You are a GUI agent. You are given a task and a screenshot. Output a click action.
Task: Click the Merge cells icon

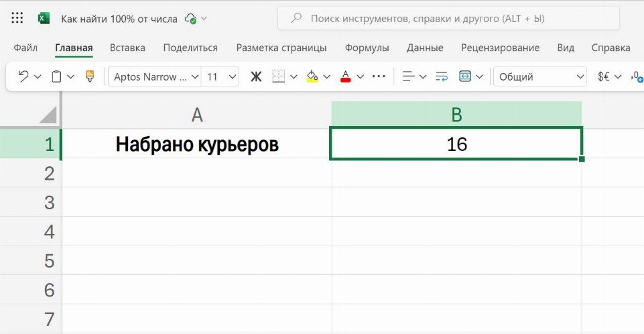tap(465, 76)
